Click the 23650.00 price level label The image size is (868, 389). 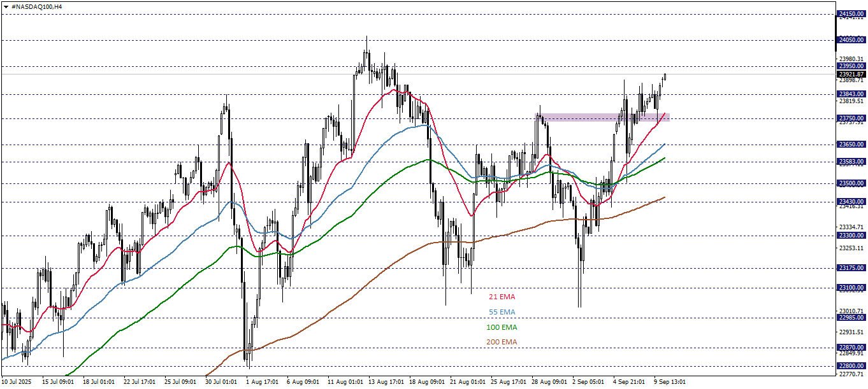tap(851, 145)
